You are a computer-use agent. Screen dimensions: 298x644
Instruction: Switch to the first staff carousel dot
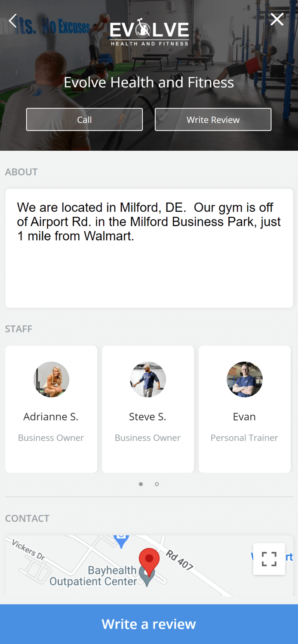tap(141, 484)
